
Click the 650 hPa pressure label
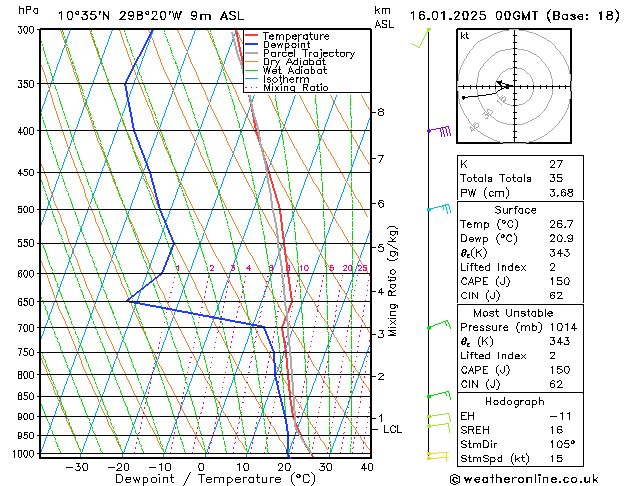click(28, 302)
